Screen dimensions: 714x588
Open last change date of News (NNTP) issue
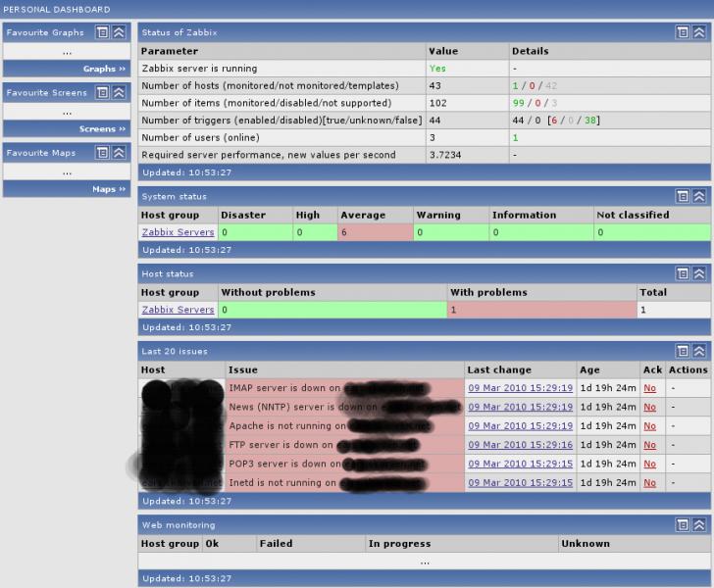point(520,407)
